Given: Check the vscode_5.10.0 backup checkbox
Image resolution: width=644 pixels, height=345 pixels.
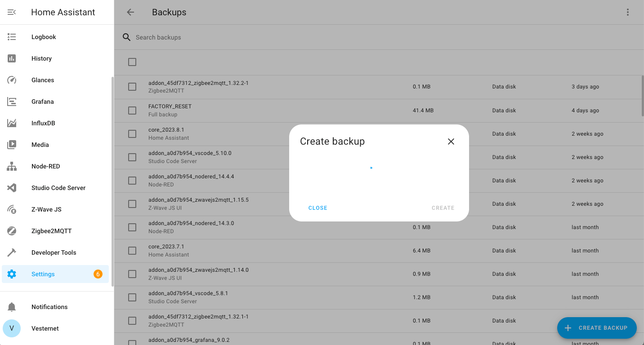Looking at the screenshot, I should point(132,157).
